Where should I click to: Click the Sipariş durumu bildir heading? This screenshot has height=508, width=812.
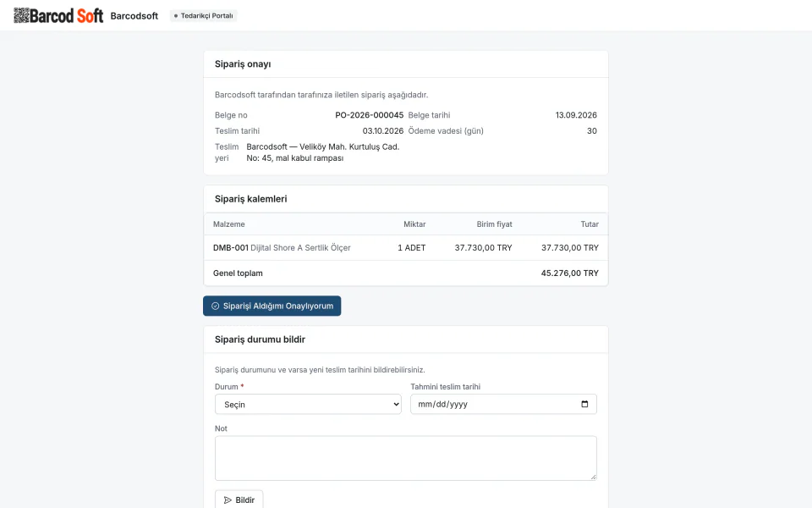point(260,340)
